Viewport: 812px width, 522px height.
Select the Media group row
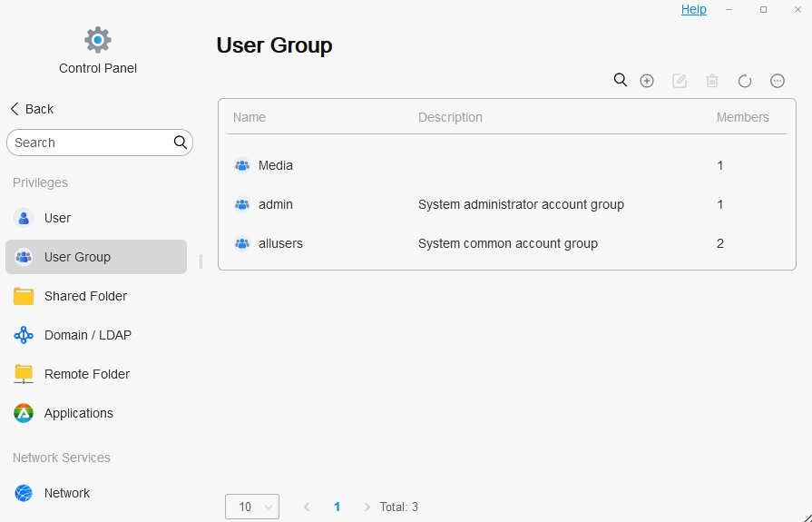tap(276, 165)
